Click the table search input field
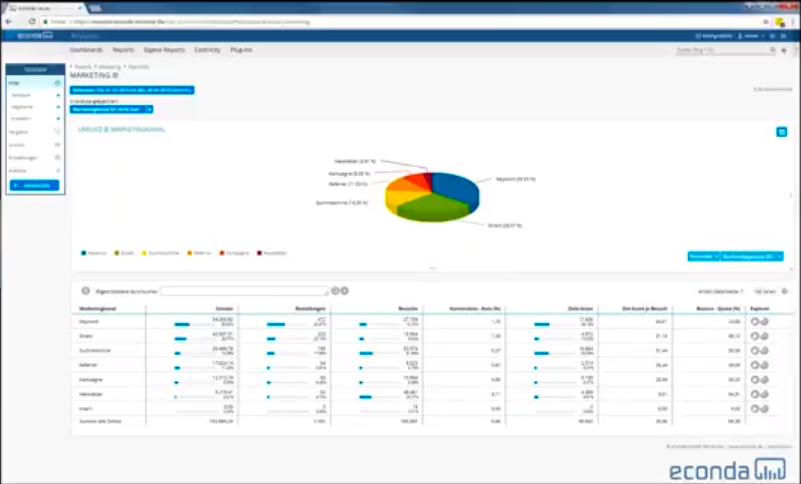The height and width of the screenshot is (484, 801). pyautogui.click(x=243, y=291)
